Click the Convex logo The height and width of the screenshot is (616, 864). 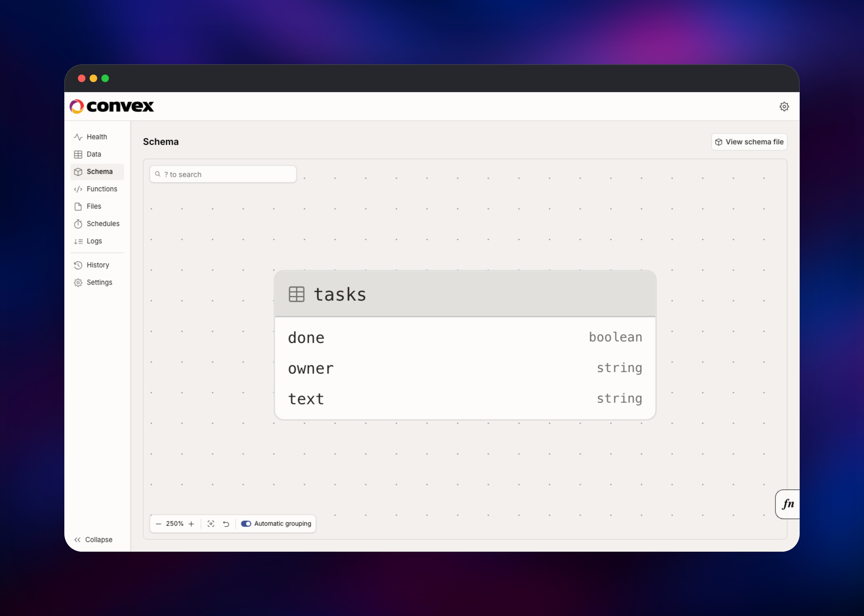112,107
